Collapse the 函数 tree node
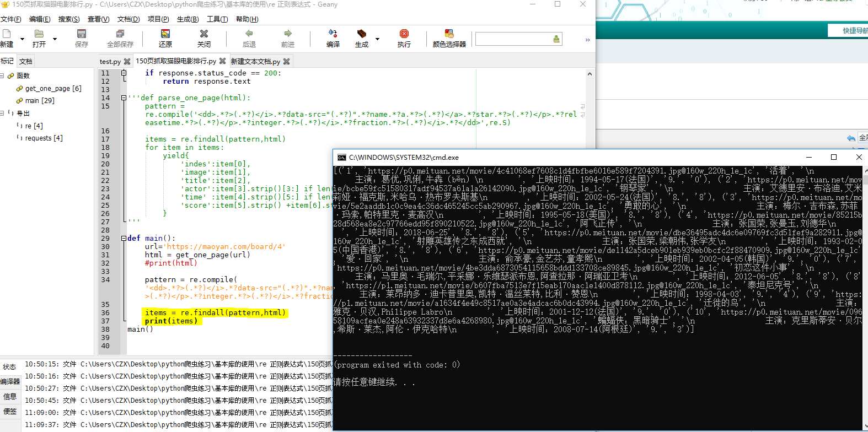The width and height of the screenshot is (868, 432). coord(2,75)
